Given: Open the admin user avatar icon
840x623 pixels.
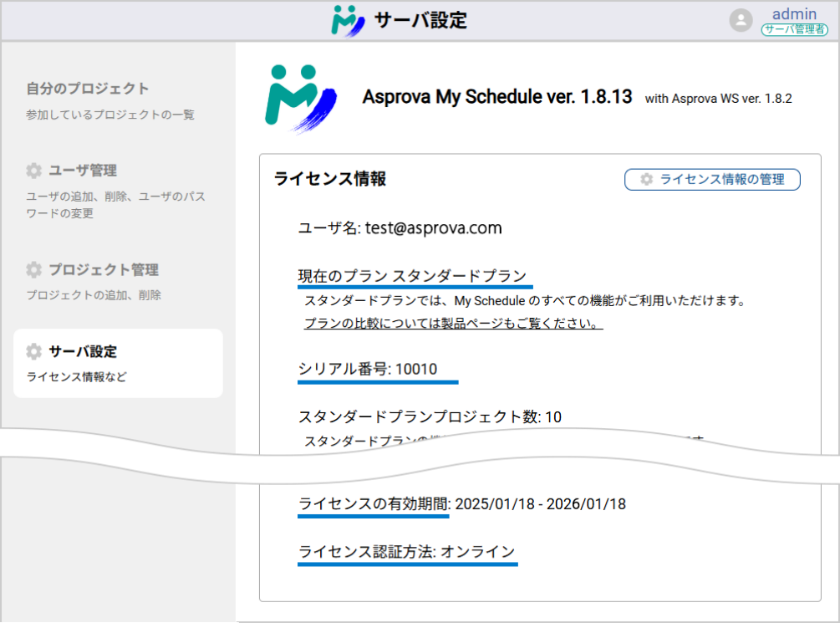Looking at the screenshot, I should [x=741, y=20].
